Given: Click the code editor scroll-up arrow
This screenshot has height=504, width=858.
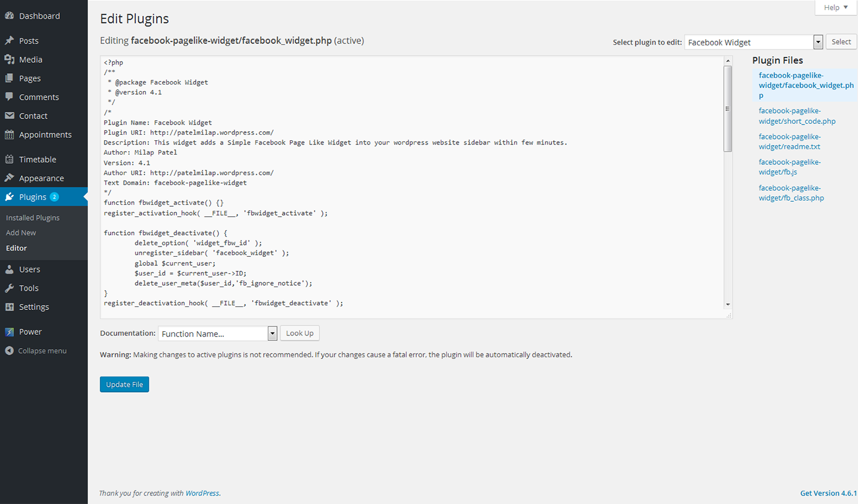Looking at the screenshot, I should (727, 60).
